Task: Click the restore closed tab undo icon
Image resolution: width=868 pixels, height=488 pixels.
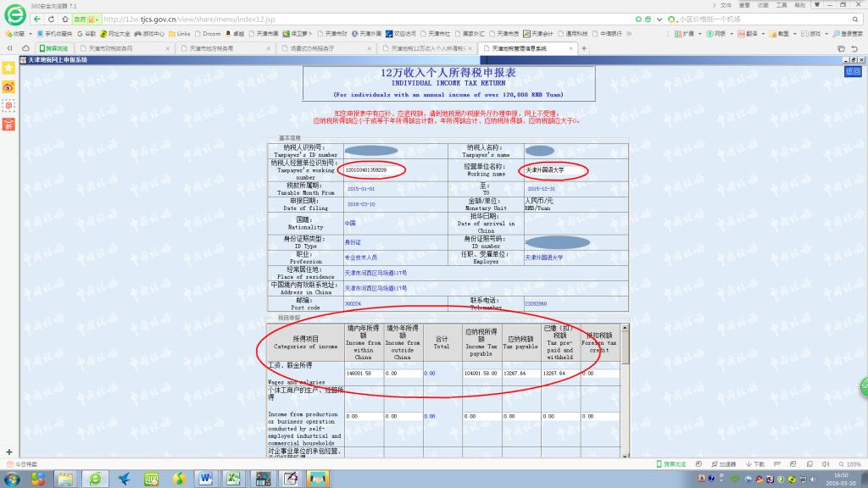Action: coord(854,48)
